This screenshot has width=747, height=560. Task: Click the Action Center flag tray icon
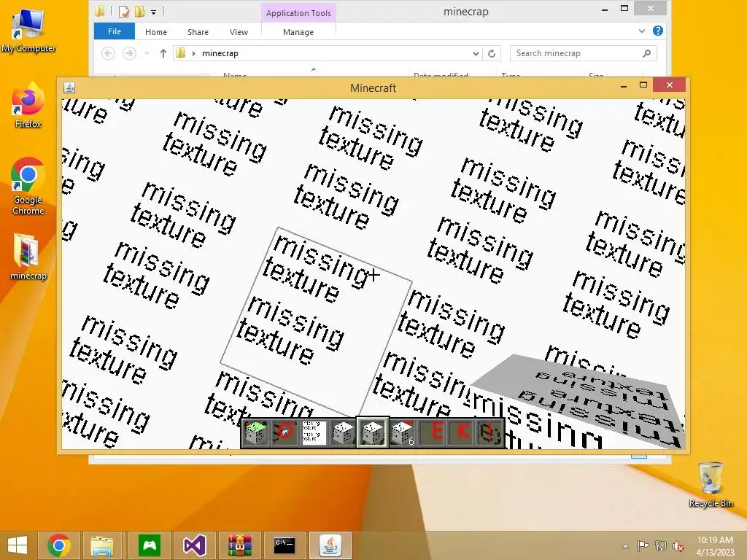pyautogui.click(x=643, y=545)
